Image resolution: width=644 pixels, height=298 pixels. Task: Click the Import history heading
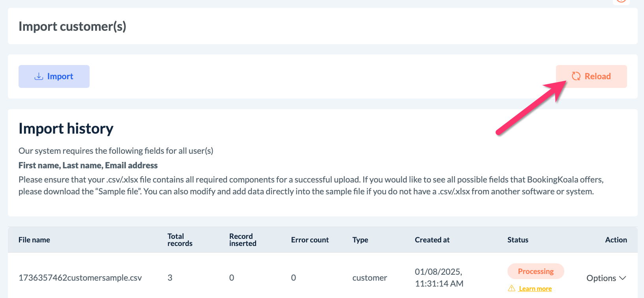[66, 129]
